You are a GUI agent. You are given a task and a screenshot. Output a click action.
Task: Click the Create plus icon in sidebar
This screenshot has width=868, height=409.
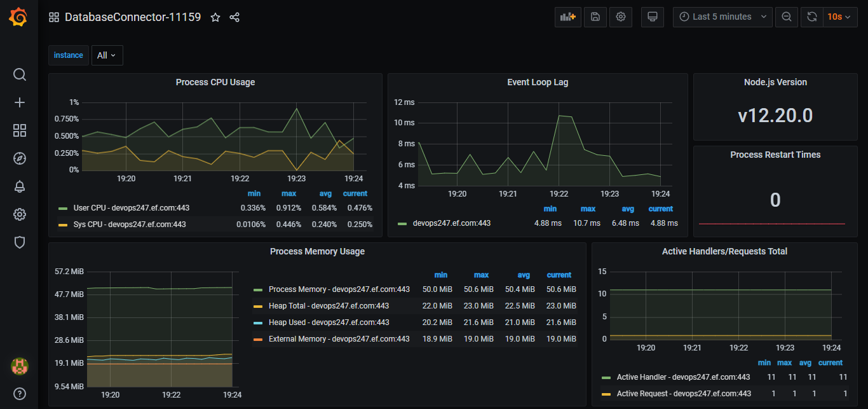tap(20, 103)
